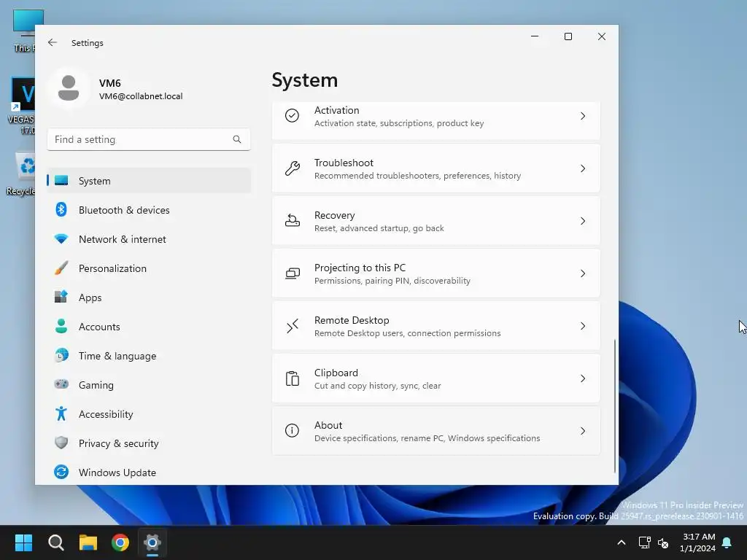Show hidden tray icons chevron

click(x=622, y=542)
